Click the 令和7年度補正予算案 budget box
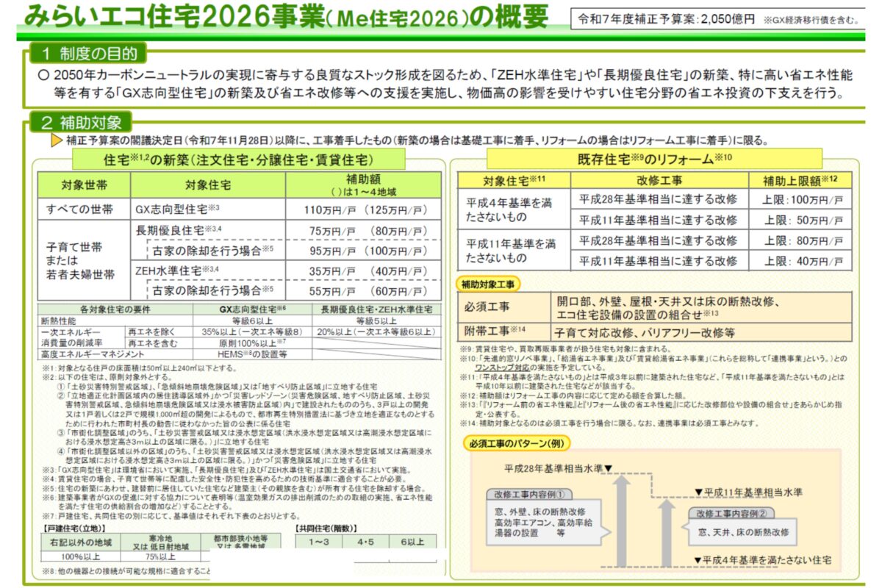Image resolution: width=882 pixels, height=588 pixels. 717,20
